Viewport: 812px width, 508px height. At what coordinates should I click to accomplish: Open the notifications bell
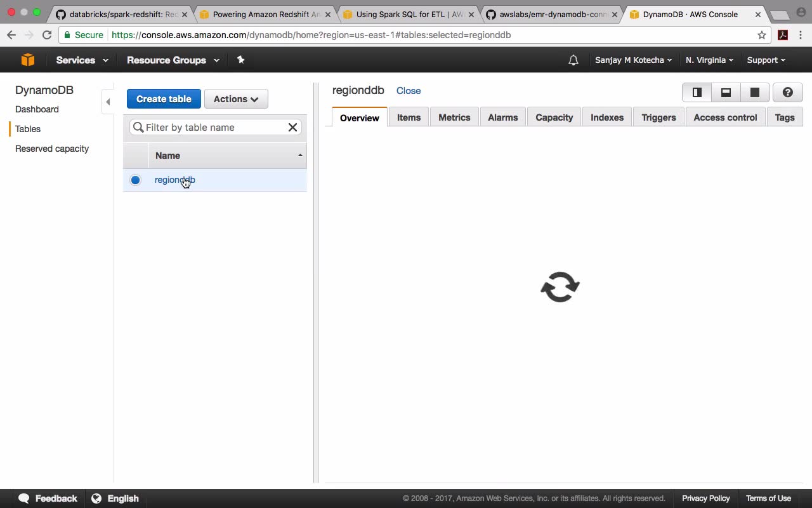pos(573,60)
